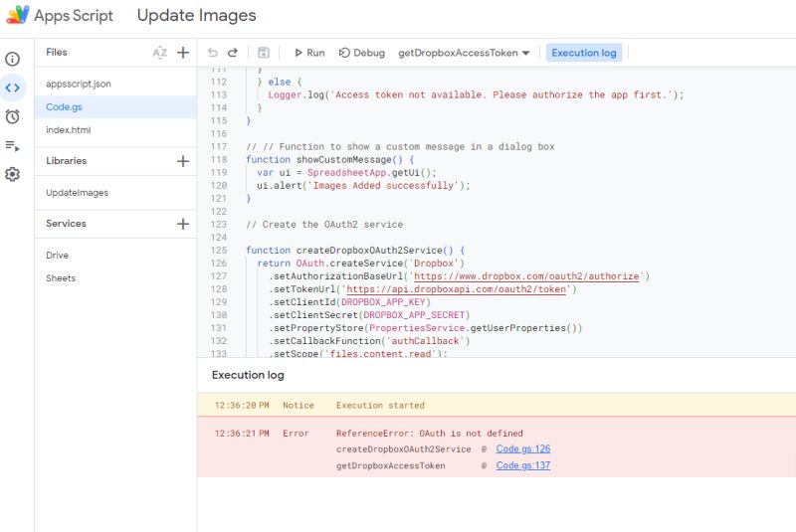The height and width of the screenshot is (532, 796).
Task: Select the Sheets service
Action: (61, 278)
